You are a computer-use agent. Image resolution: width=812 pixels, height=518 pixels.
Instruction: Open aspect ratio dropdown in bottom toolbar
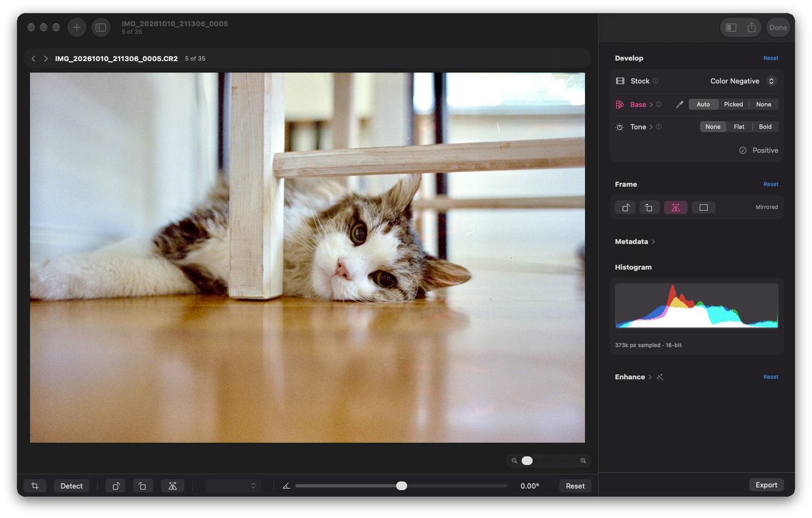tap(233, 486)
